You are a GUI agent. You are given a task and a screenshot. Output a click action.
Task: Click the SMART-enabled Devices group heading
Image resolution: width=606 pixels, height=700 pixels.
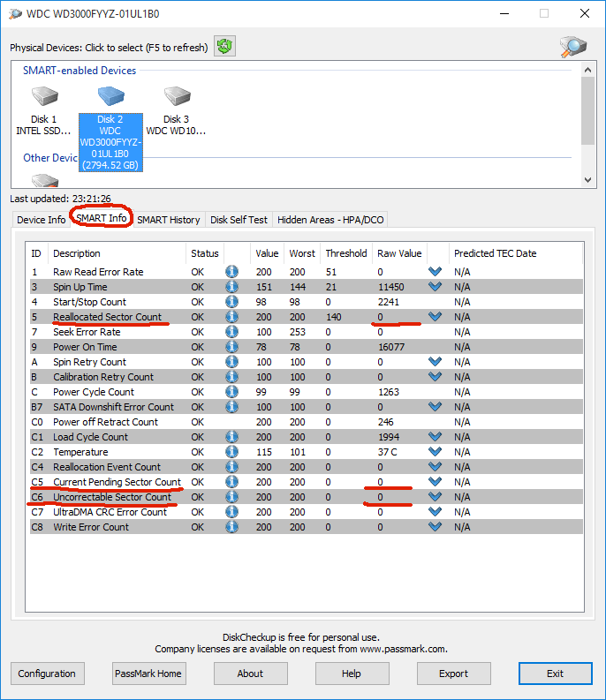point(80,71)
